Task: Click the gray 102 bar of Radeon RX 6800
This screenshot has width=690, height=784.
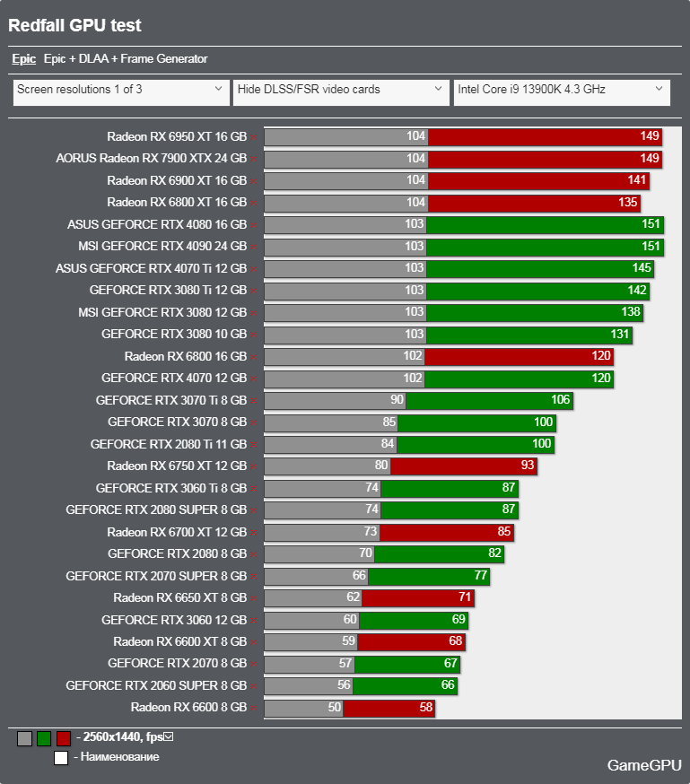Action: click(345, 356)
